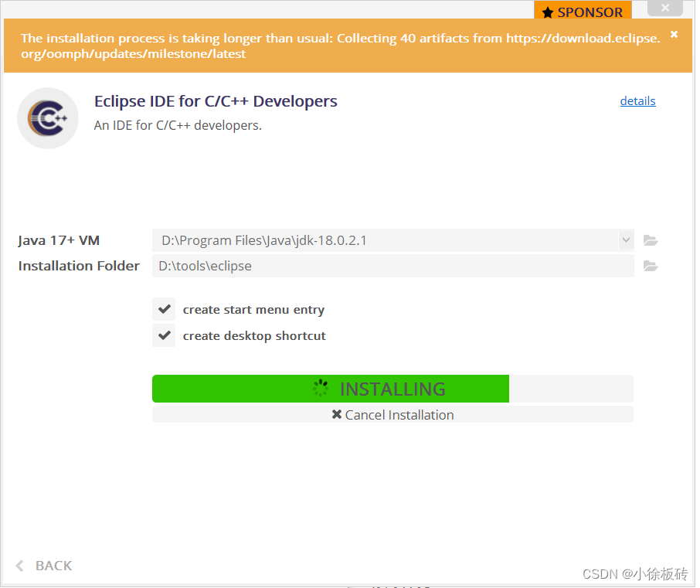Open the details link

[x=637, y=100]
